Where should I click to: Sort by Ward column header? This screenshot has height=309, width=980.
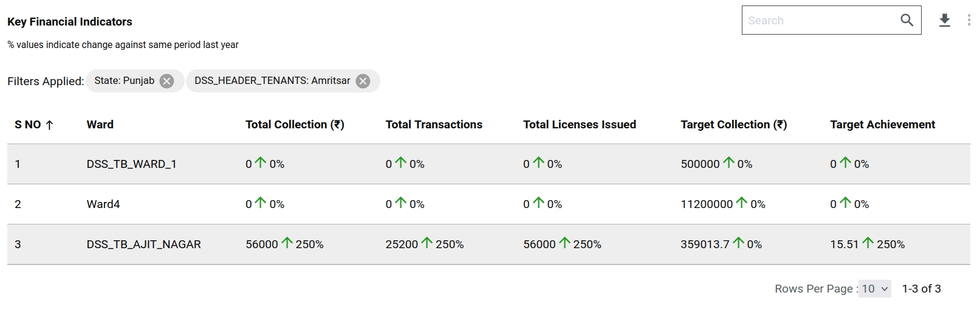pyautogui.click(x=100, y=125)
